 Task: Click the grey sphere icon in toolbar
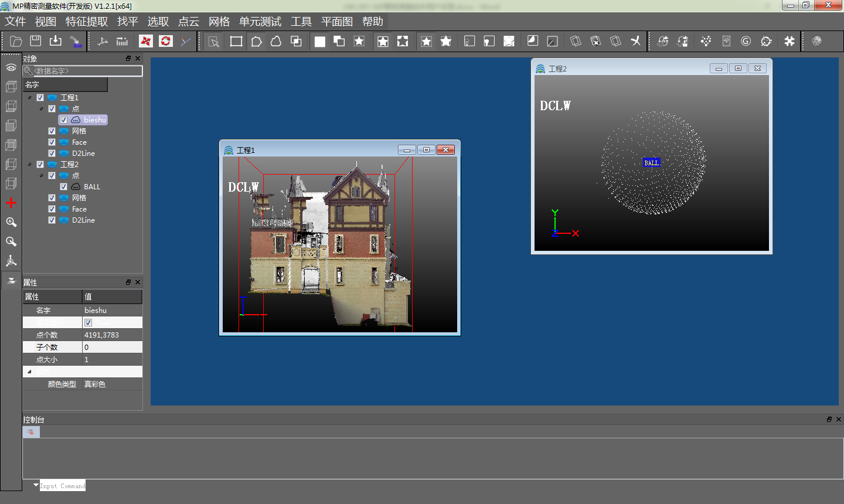(816, 41)
